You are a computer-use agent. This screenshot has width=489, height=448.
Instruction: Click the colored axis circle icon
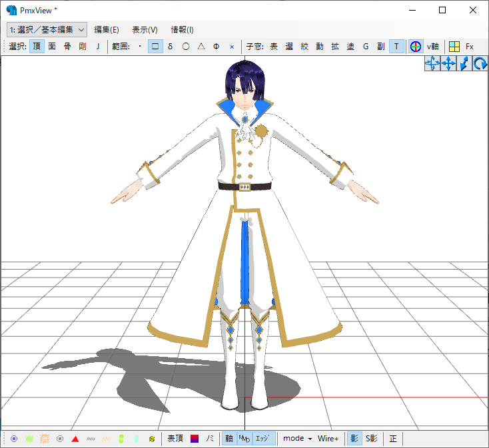pyautogui.click(x=416, y=47)
